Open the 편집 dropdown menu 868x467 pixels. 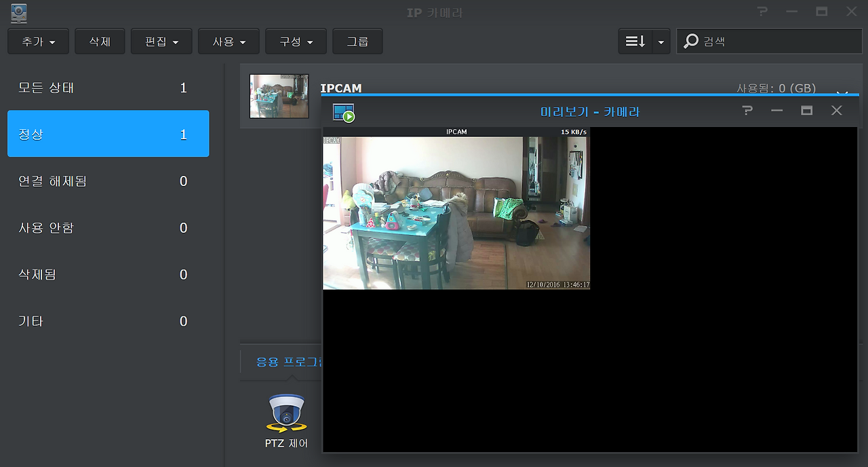(161, 41)
